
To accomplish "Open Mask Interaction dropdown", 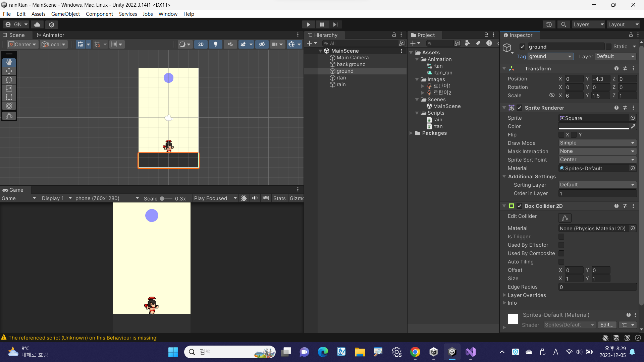I will 597,151.
